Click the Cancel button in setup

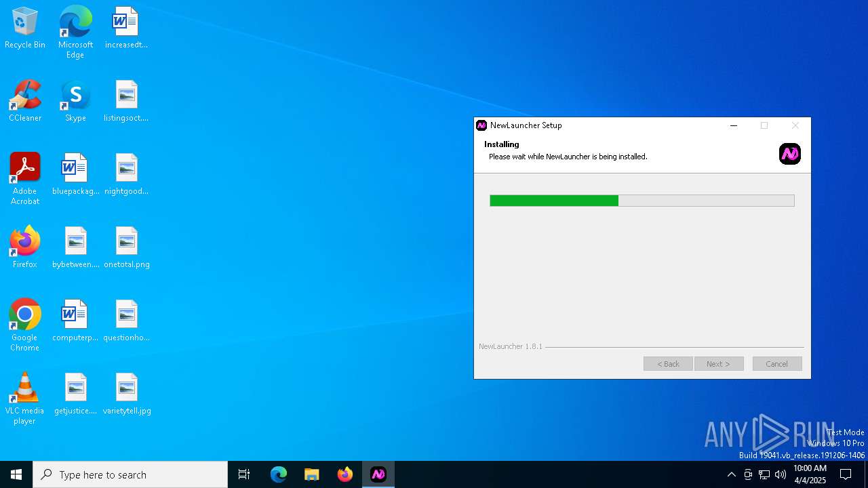(777, 364)
